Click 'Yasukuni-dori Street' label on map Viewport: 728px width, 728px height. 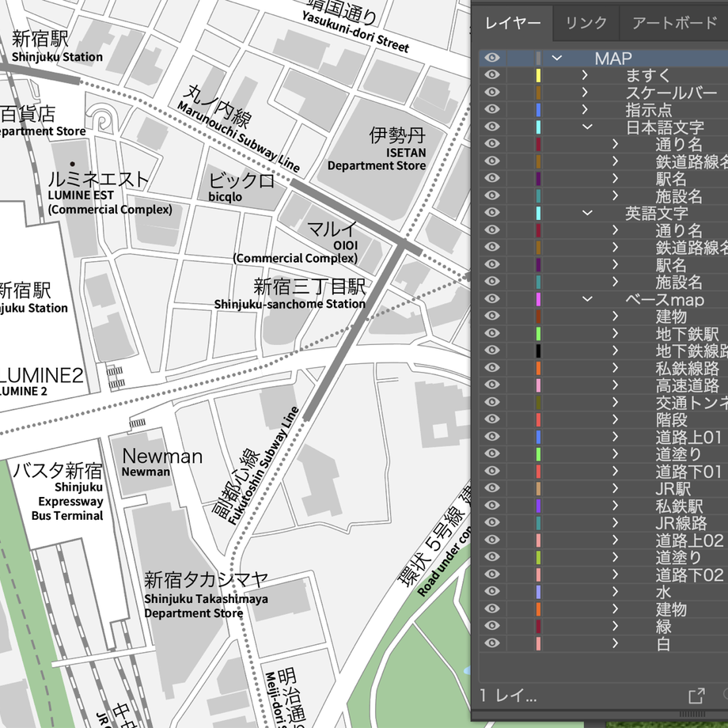[355, 31]
